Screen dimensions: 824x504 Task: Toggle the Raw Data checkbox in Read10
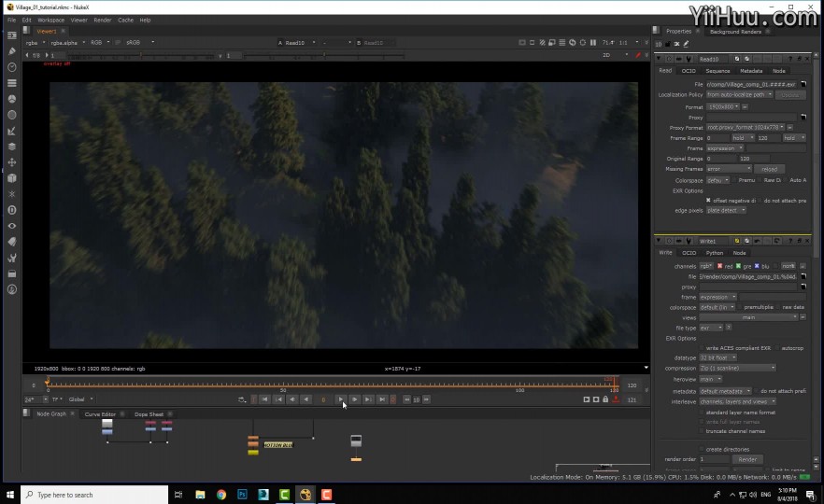760,180
